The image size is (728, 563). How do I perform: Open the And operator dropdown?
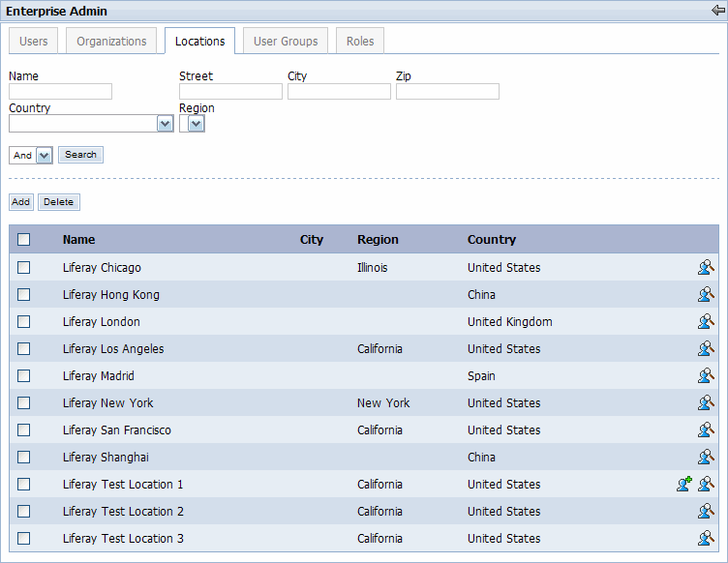click(44, 156)
